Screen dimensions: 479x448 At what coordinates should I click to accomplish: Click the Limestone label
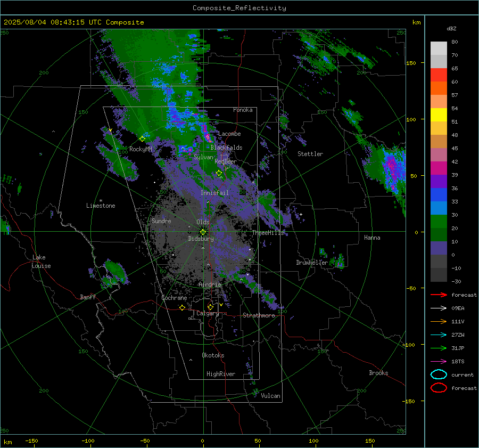(x=101, y=206)
